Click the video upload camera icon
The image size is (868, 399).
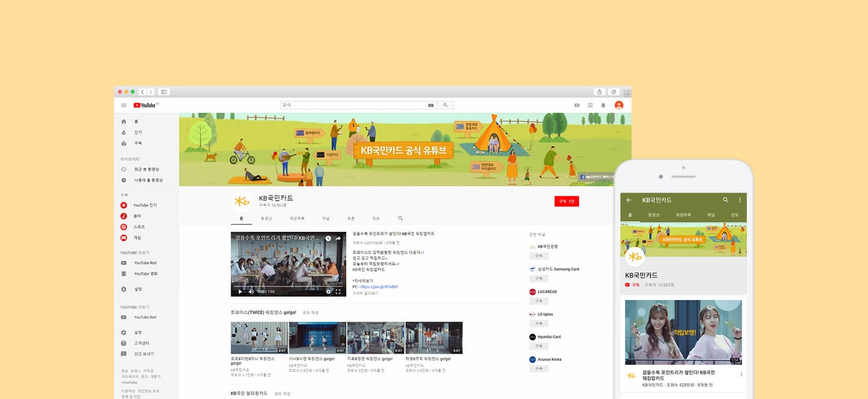click(x=577, y=105)
